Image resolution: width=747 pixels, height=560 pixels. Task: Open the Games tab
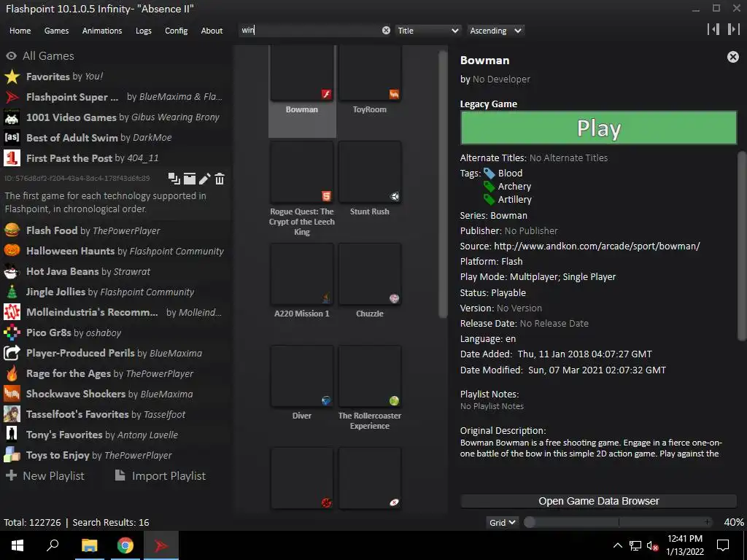pyautogui.click(x=56, y=31)
